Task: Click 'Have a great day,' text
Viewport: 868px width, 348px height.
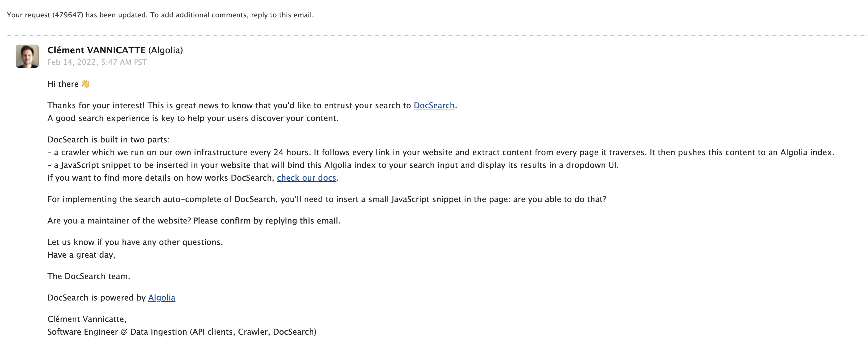Action: tap(81, 255)
